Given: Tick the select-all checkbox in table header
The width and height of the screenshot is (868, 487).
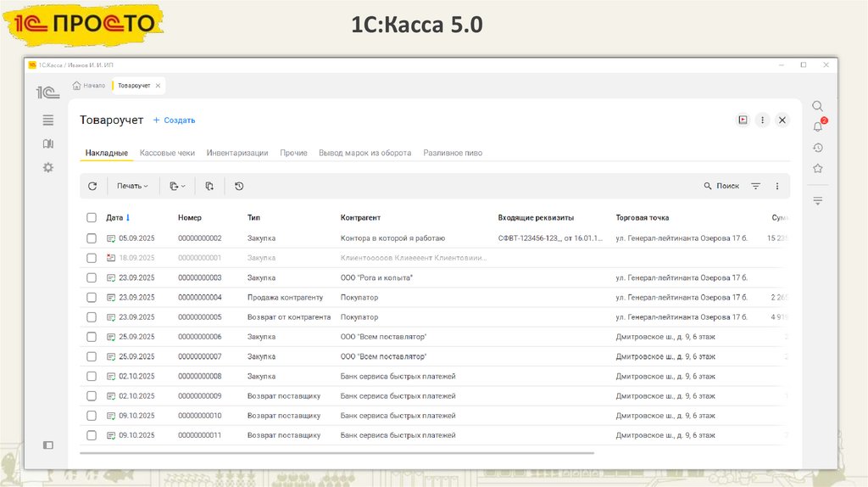Looking at the screenshot, I should point(92,218).
